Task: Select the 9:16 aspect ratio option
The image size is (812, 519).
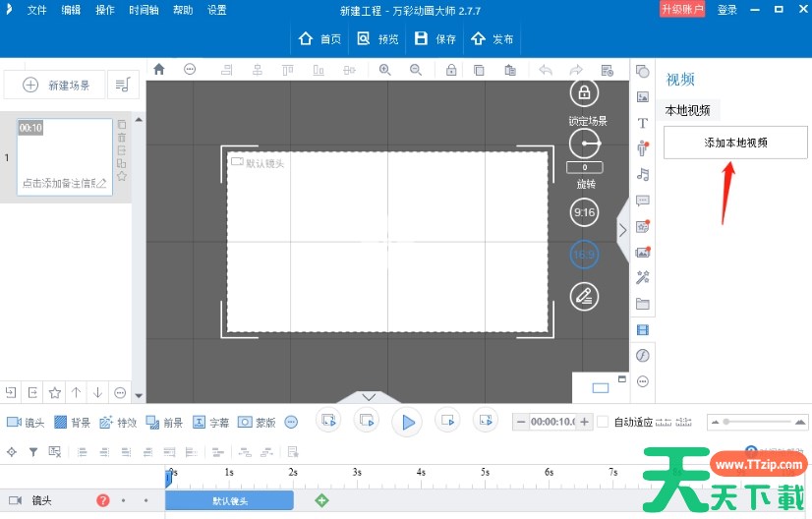Action: point(584,212)
